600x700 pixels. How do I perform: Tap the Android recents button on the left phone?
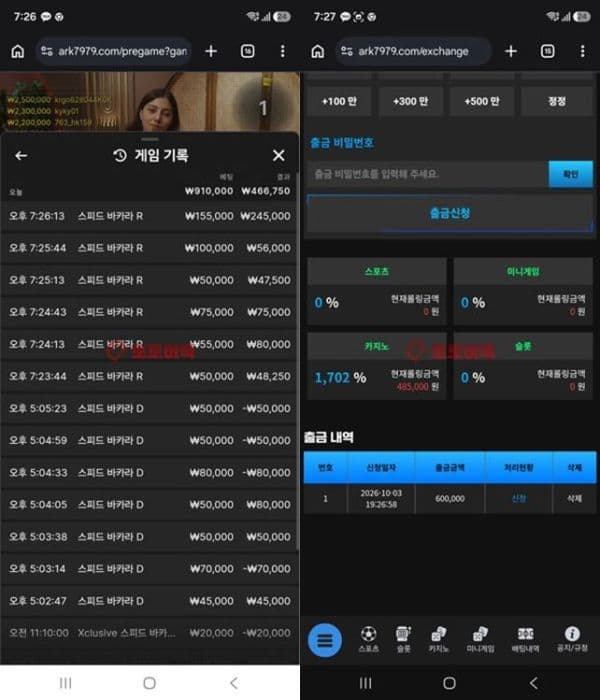coord(66,683)
